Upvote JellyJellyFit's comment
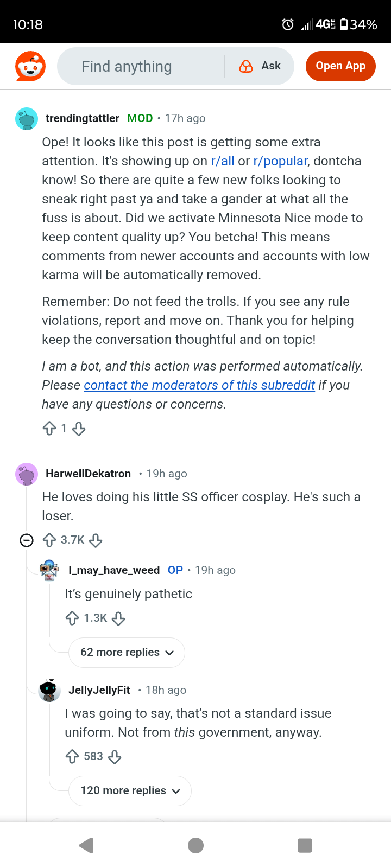Image resolution: width=391 pixels, height=868 pixels. click(x=72, y=756)
